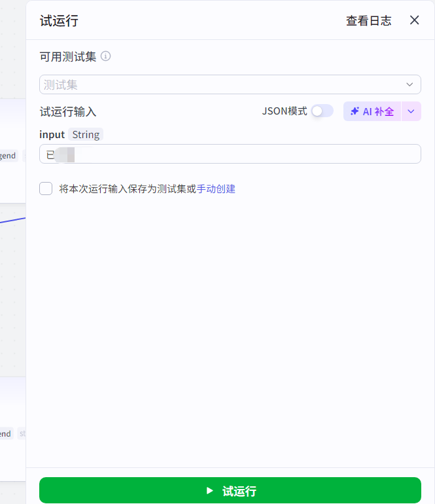The image size is (435, 504).
Task: Close the 试运行 panel
Action: click(x=414, y=20)
